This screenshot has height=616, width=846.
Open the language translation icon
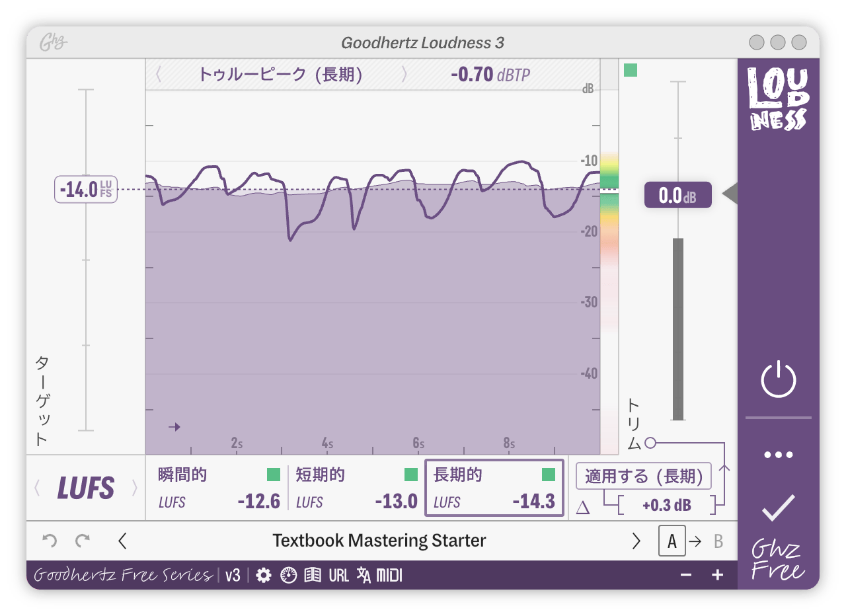(364, 576)
